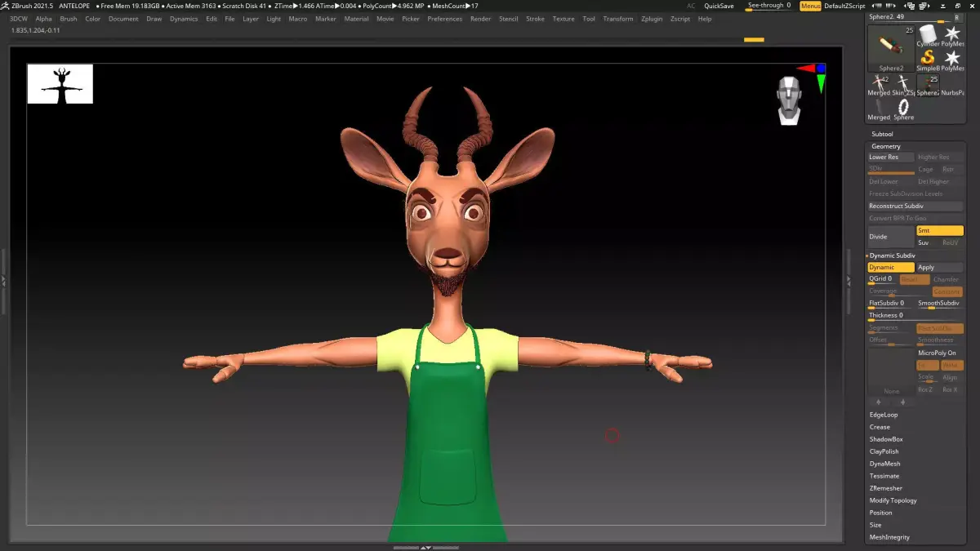Choose the PolyMesh star icon beside SimpleBrush
The height and width of the screenshot is (551, 980).
[952, 60]
